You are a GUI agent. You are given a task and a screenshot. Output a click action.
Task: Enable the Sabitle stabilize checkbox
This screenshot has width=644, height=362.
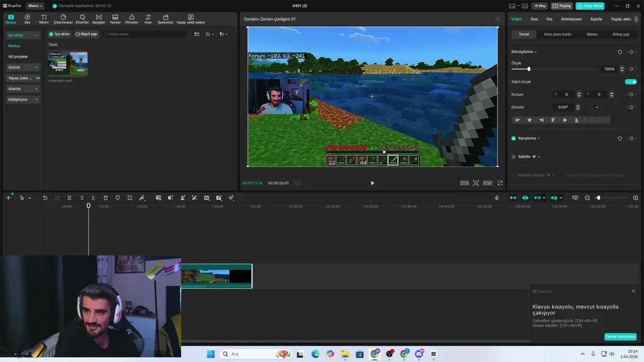(x=514, y=157)
